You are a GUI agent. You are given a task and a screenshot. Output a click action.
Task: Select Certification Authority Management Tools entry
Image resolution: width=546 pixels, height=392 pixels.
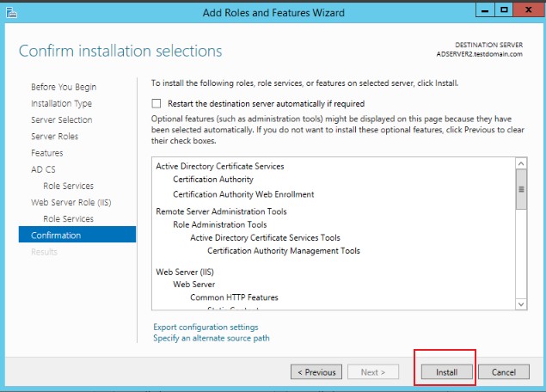pyautogui.click(x=284, y=251)
